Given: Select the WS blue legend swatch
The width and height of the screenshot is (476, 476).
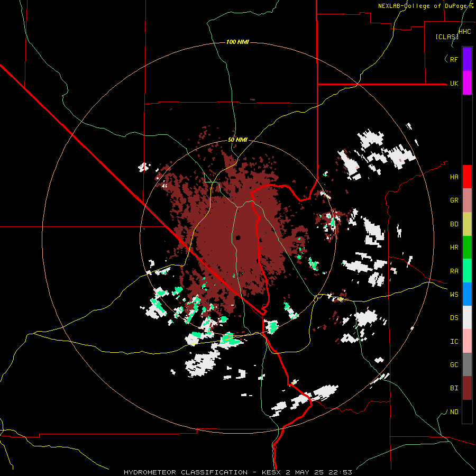Looking at the screenshot, I should click(x=467, y=294).
